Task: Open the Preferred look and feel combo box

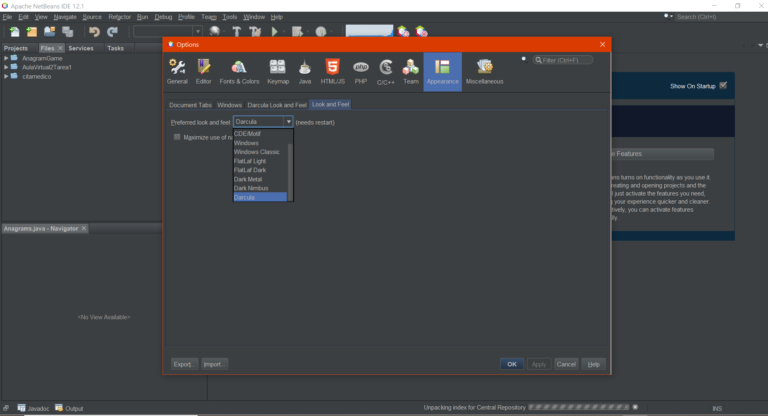Action: tap(263, 122)
